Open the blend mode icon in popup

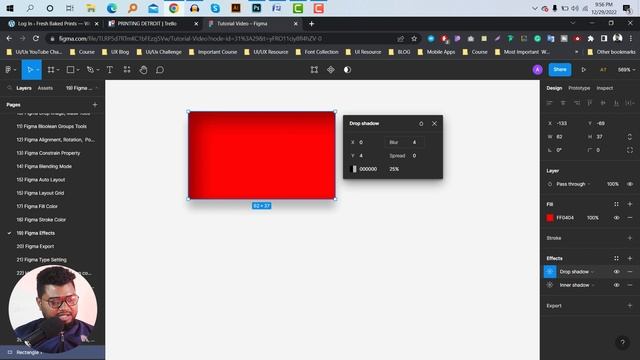point(421,124)
